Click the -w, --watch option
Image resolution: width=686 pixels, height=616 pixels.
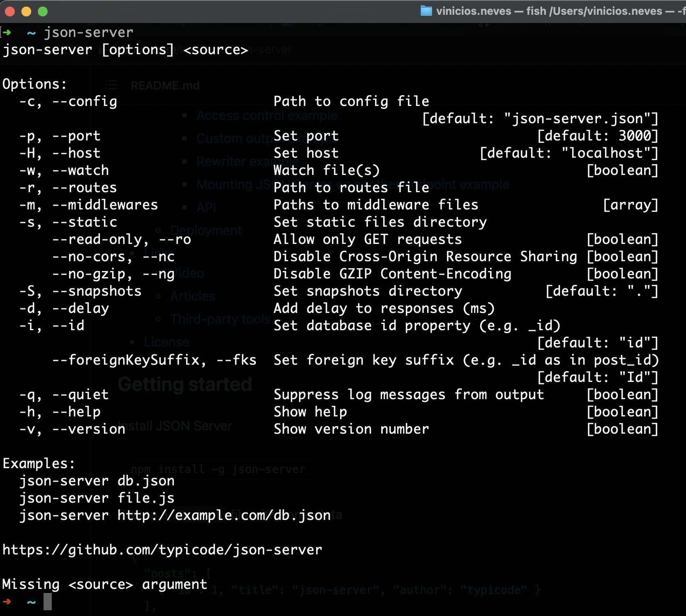(64, 170)
